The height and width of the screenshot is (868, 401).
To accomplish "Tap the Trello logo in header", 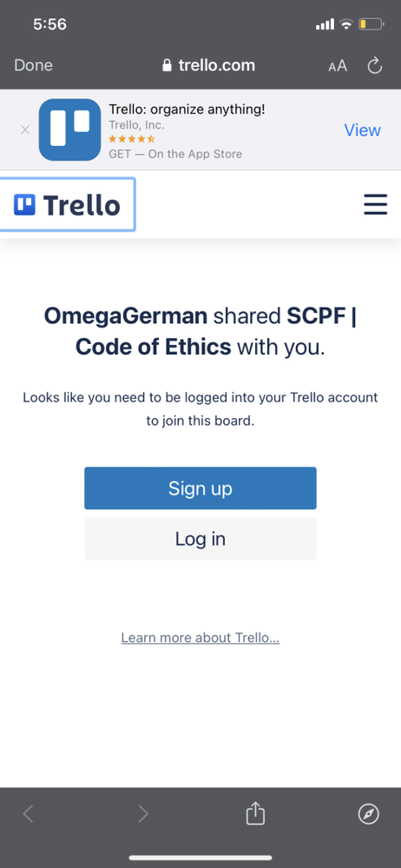I will click(x=67, y=205).
